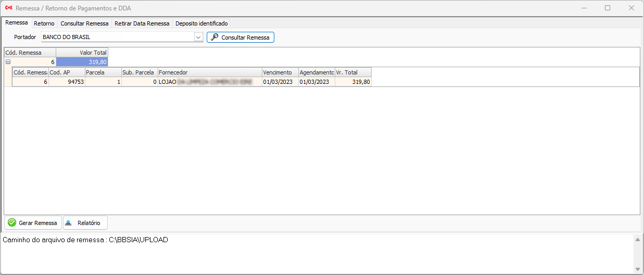
Task: Click the app logo icon in title bar
Action: click(8, 8)
